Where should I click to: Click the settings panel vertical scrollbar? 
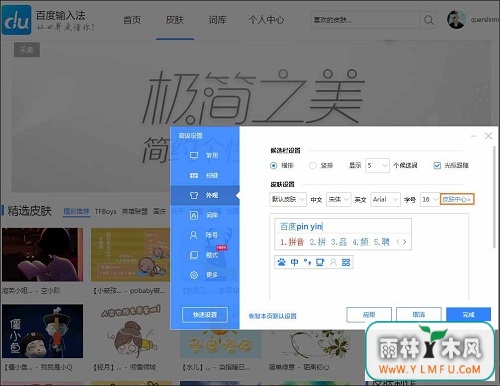[x=494, y=197]
